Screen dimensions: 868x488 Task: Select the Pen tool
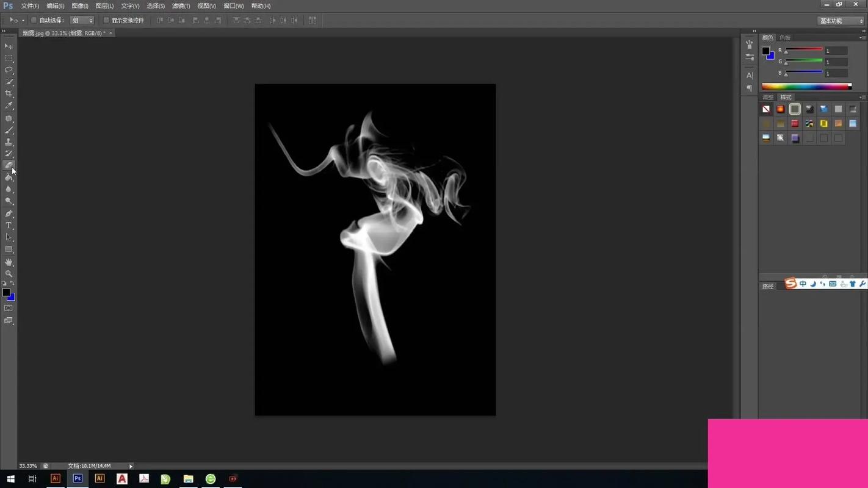(x=9, y=214)
